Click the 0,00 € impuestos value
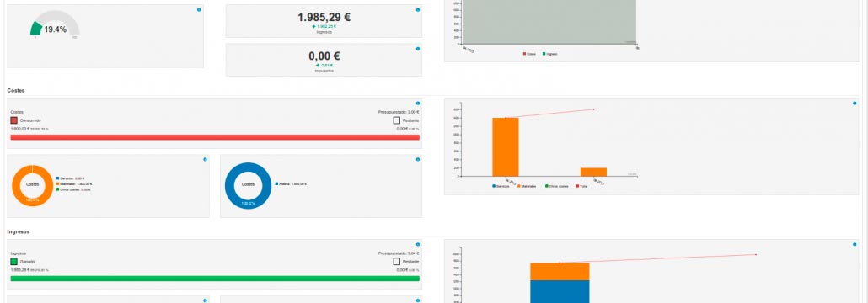The width and height of the screenshot is (868, 303). 324,56
